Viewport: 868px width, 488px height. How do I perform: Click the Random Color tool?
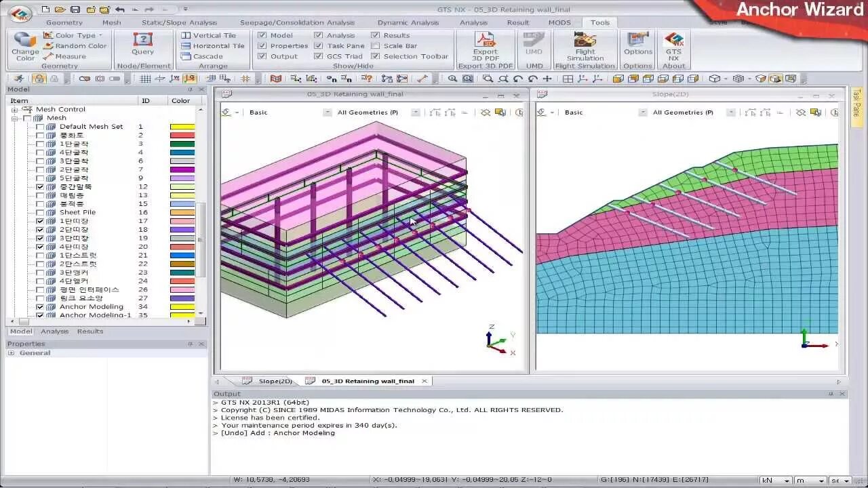pos(75,46)
